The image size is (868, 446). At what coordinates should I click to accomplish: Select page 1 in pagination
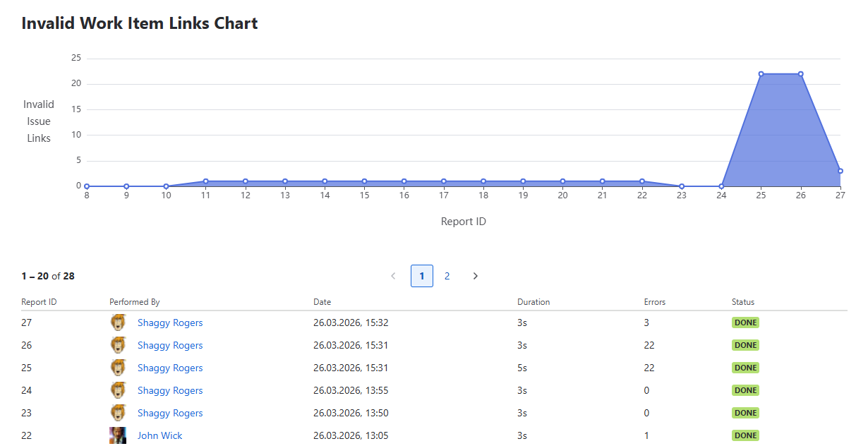[422, 276]
